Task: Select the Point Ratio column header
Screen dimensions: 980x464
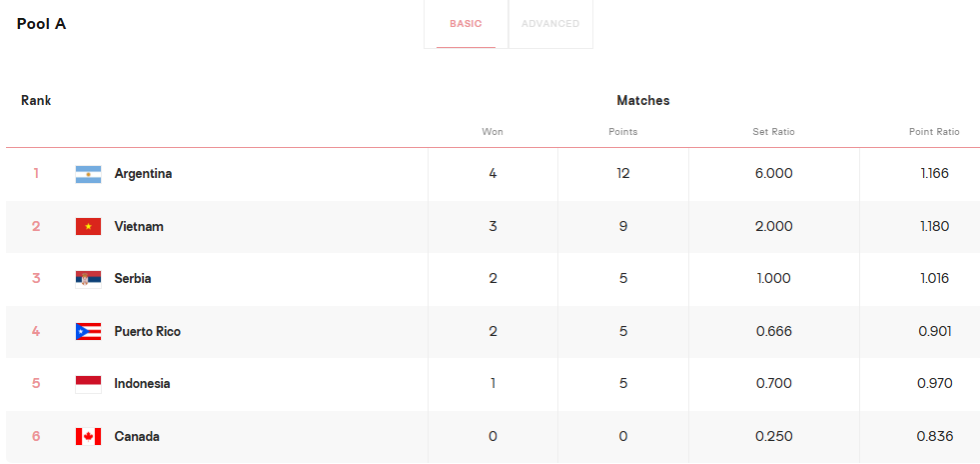Action: [934, 132]
